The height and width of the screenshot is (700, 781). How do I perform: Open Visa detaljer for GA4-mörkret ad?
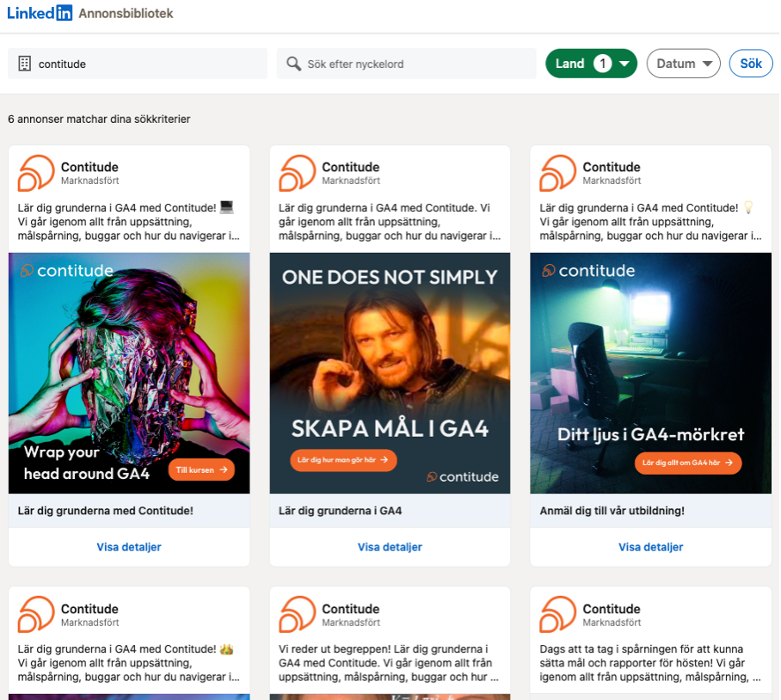650,547
